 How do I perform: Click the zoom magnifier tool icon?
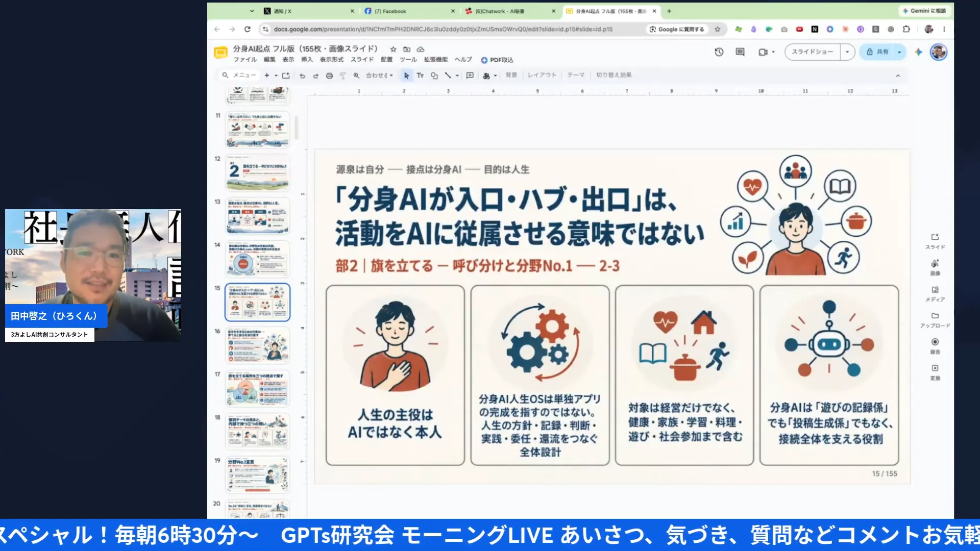(x=356, y=76)
